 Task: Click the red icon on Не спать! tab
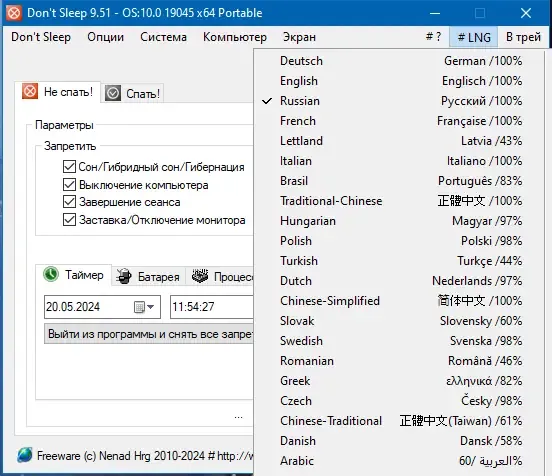click(x=30, y=91)
